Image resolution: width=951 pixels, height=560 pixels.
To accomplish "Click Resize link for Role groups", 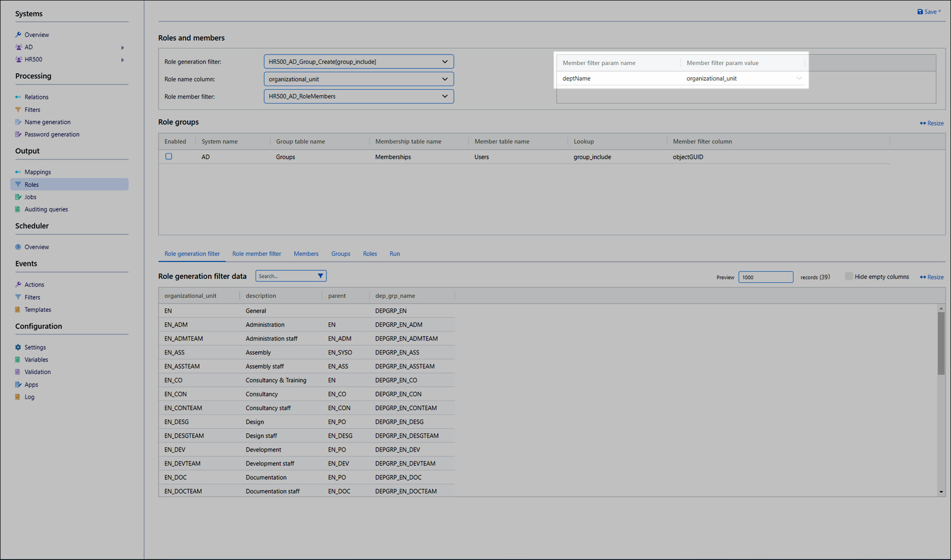I will [x=932, y=123].
